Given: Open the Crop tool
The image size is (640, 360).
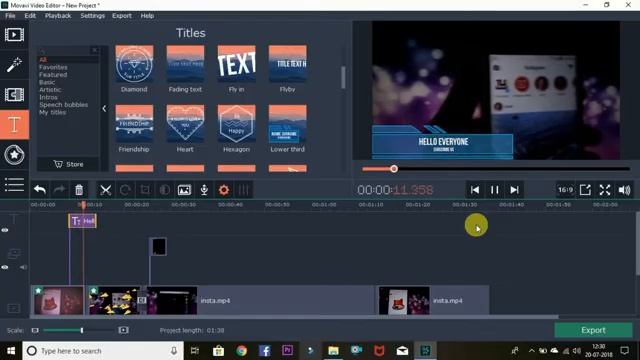Looking at the screenshot, I should click(145, 190).
